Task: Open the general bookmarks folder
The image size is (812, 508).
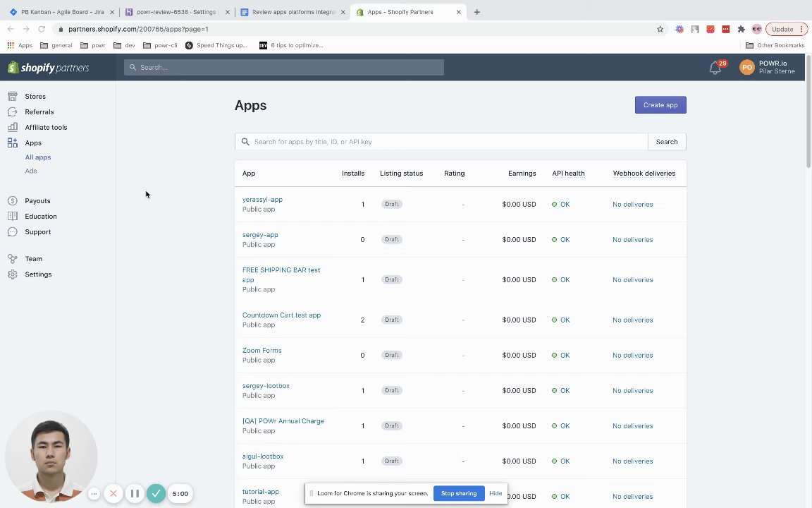Action: point(56,46)
